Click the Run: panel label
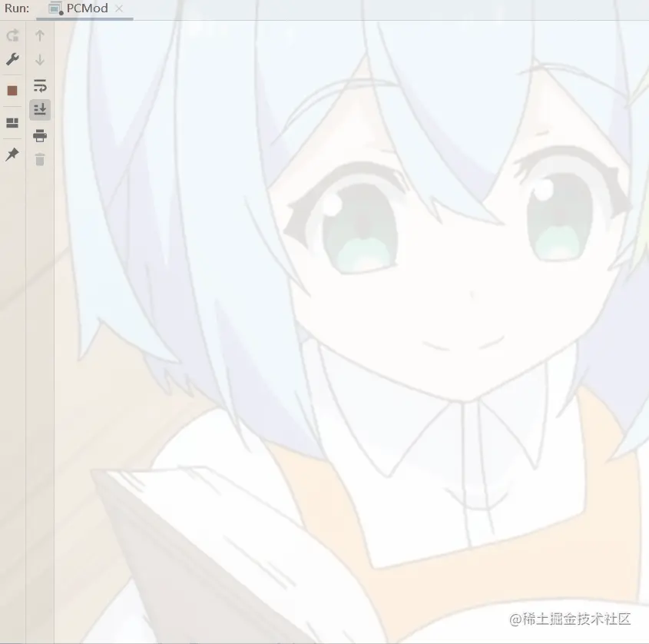Image resolution: width=649 pixels, height=644 pixels. point(17,8)
